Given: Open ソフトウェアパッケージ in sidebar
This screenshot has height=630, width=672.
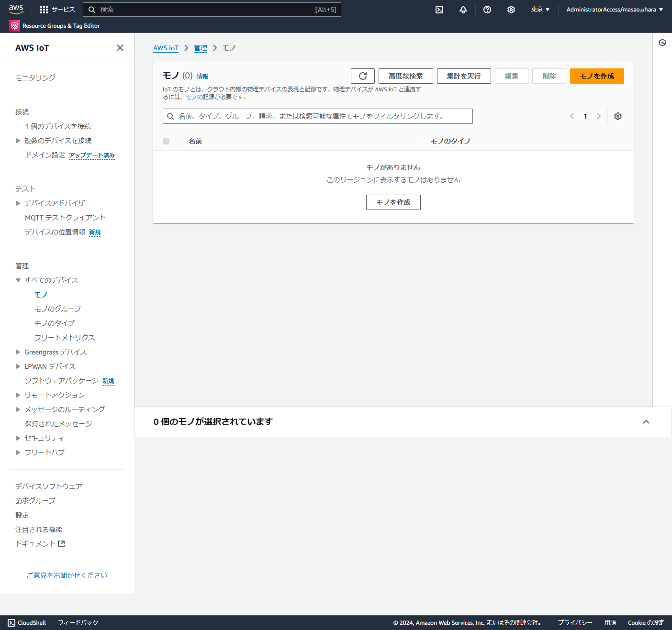Looking at the screenshot, I should [62, 381].
